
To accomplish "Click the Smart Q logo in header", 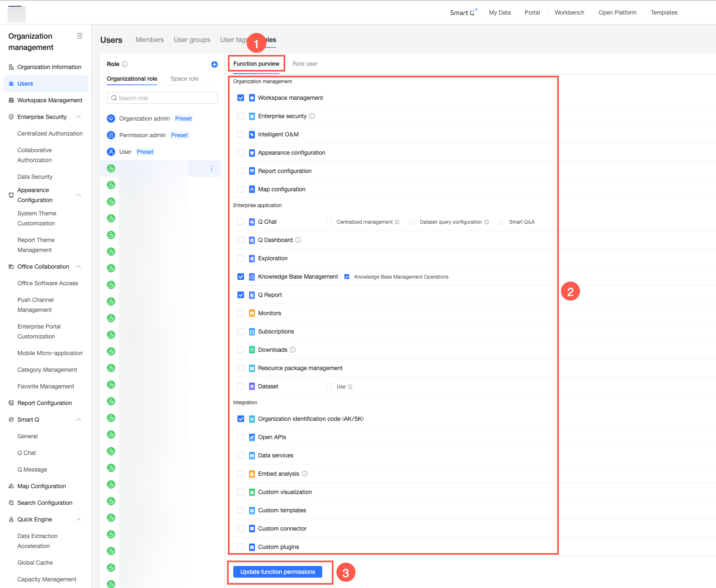I will [x=464, y=12].
